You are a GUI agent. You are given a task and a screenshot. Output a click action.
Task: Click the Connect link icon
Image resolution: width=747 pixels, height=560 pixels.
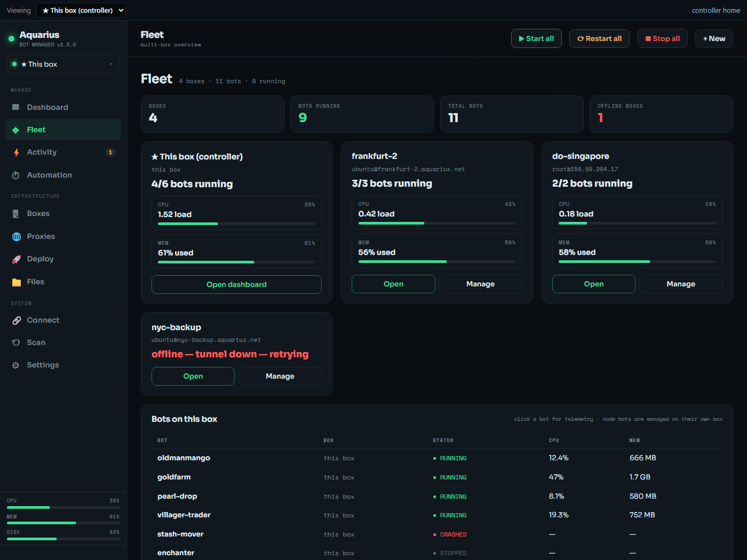16,320
